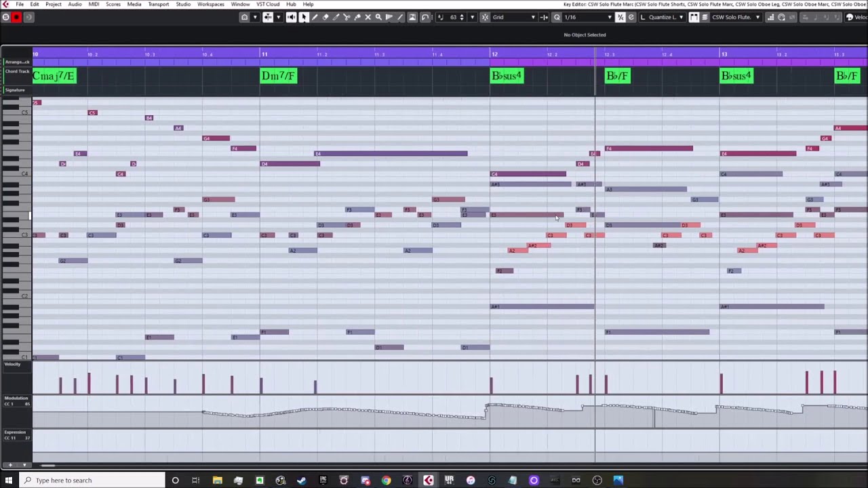The image size is (868, 488).
Task: Click the Cmaj7/E chord event
Action: click(54, 75)
